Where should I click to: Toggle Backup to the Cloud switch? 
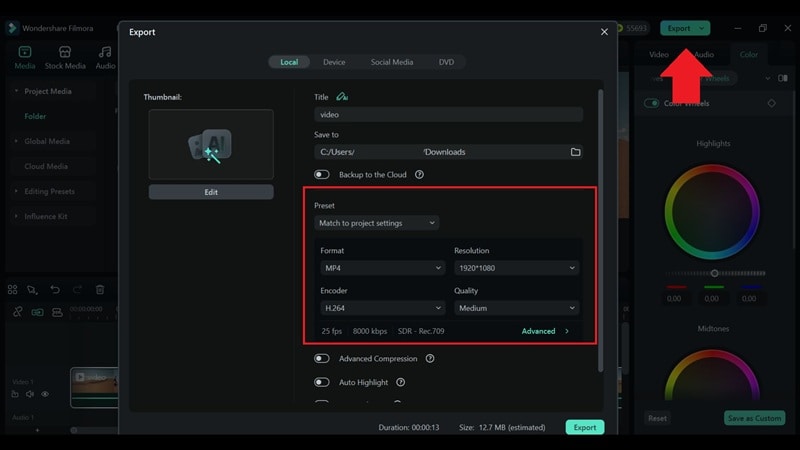coord(322,174)
